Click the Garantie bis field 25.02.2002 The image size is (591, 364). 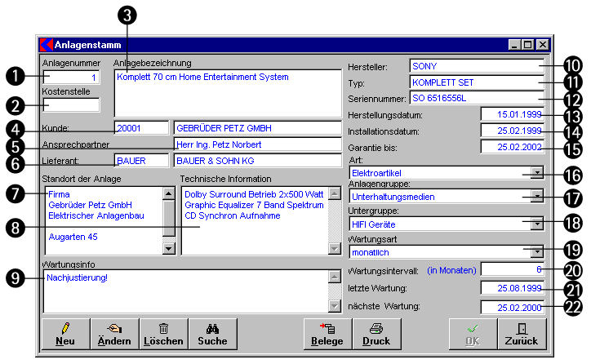(x=513, y=147)
